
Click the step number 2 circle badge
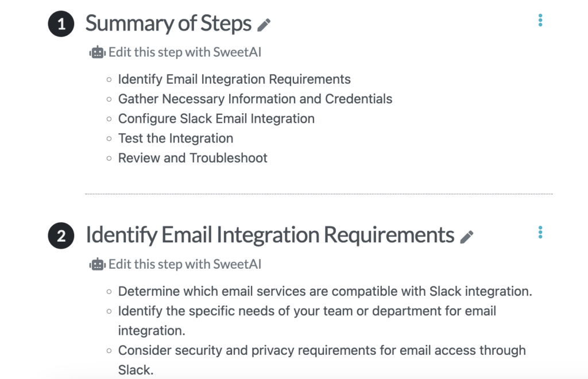tap(61, 236)
